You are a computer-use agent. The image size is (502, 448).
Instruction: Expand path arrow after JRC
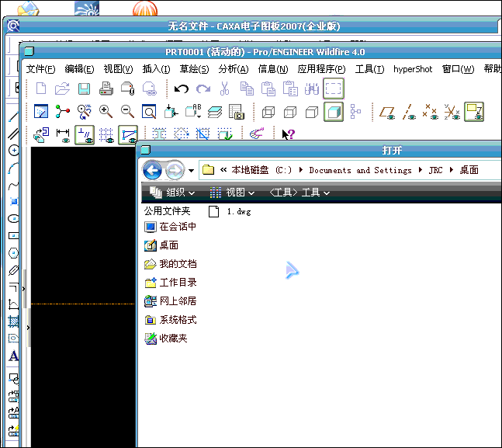pyautogui.click(x=452, y=170)
